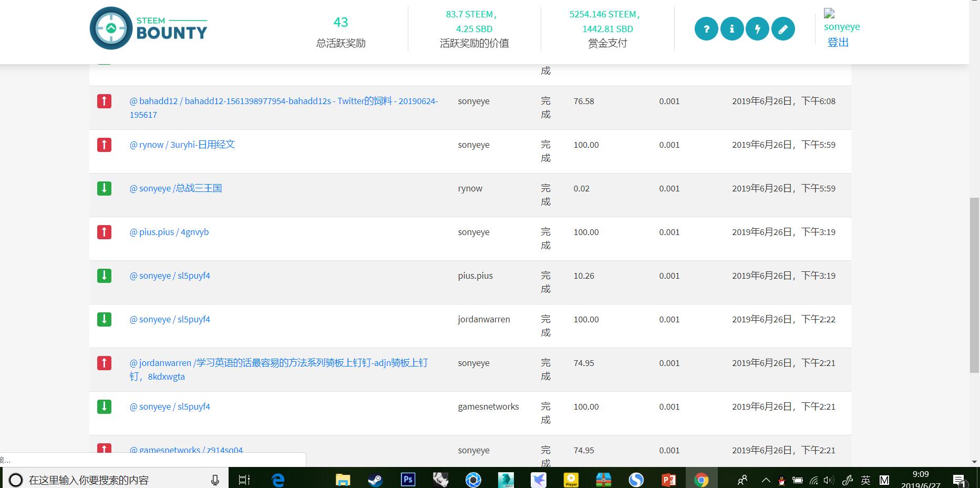Click red arrow icon on pius.pius row
Viewport: 980px width, 488px height.
tap(104, 232)
